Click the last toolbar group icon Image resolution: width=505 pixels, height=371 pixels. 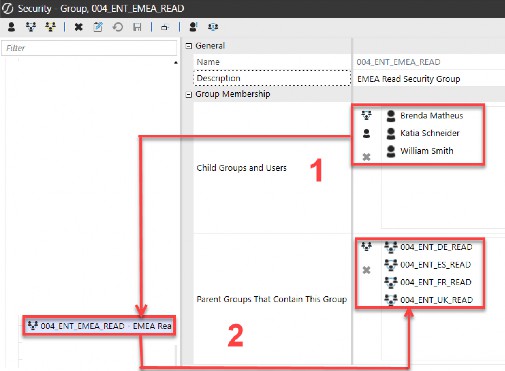pos(213,27)
